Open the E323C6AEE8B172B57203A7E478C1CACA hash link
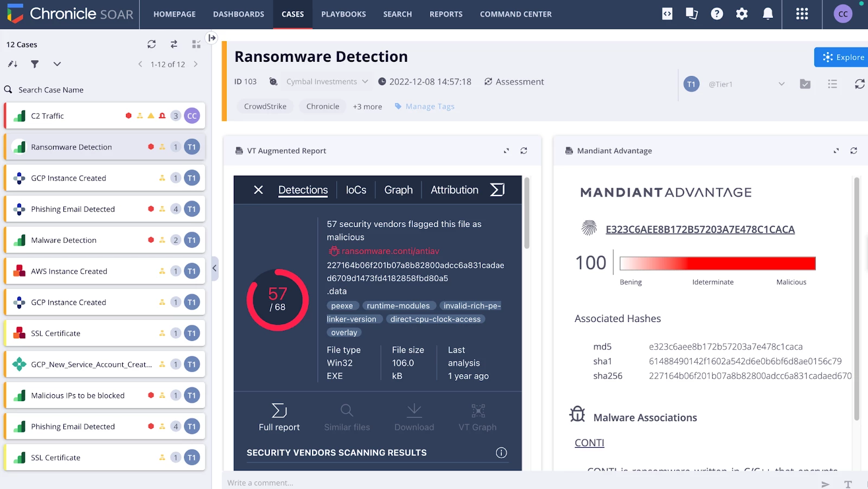The width and height of the screenshot is (868, 489). pyautogui.click(x=700, y=229)
